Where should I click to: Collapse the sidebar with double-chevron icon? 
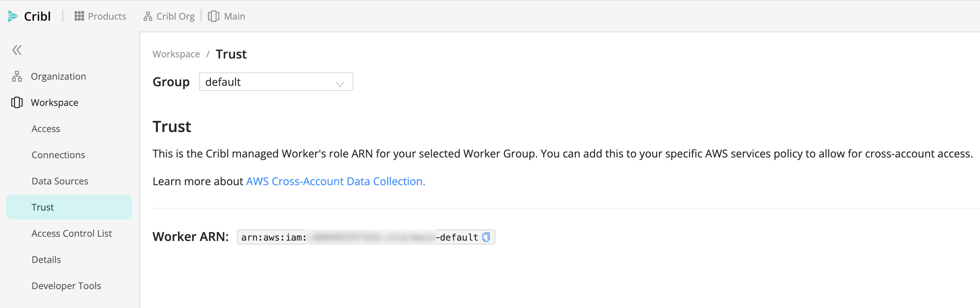[x=17, y=50]
